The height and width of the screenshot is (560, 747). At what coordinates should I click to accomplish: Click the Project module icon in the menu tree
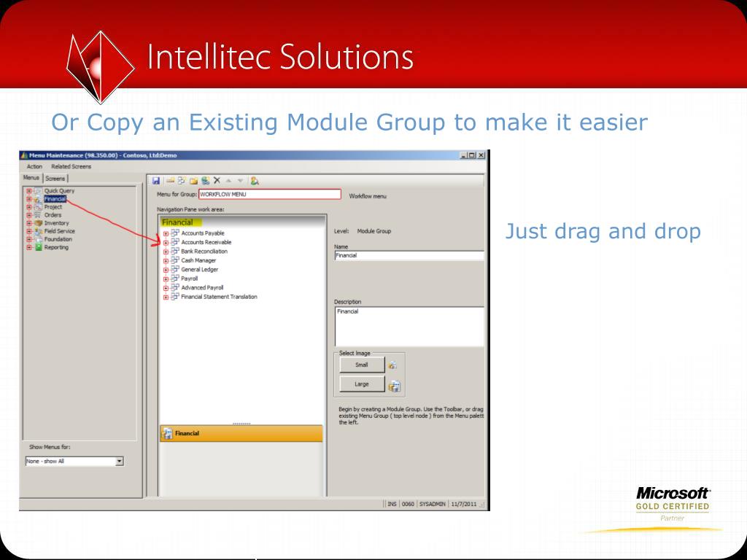point(38,207)
